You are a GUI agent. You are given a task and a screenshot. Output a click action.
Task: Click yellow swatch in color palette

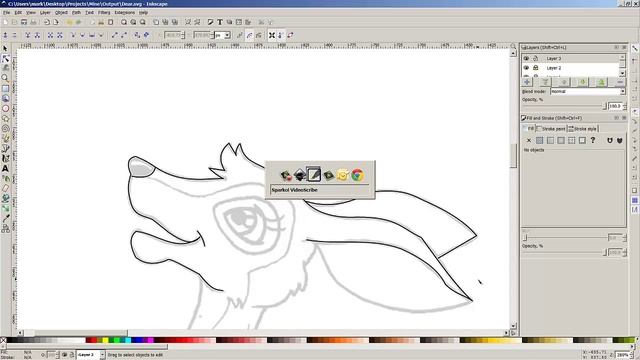pos(105,340)
